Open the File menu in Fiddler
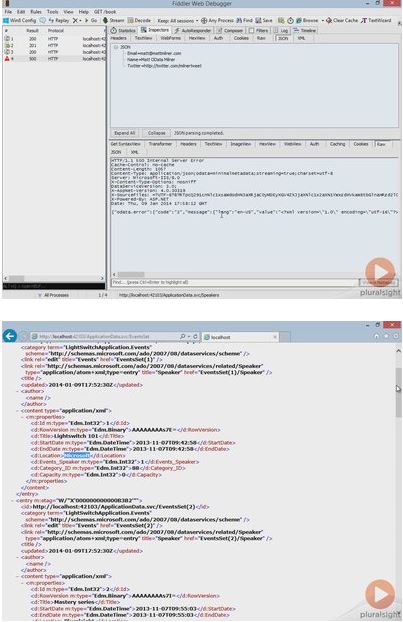This screenshot has width=403, height=622. click(x=8, y=12)
